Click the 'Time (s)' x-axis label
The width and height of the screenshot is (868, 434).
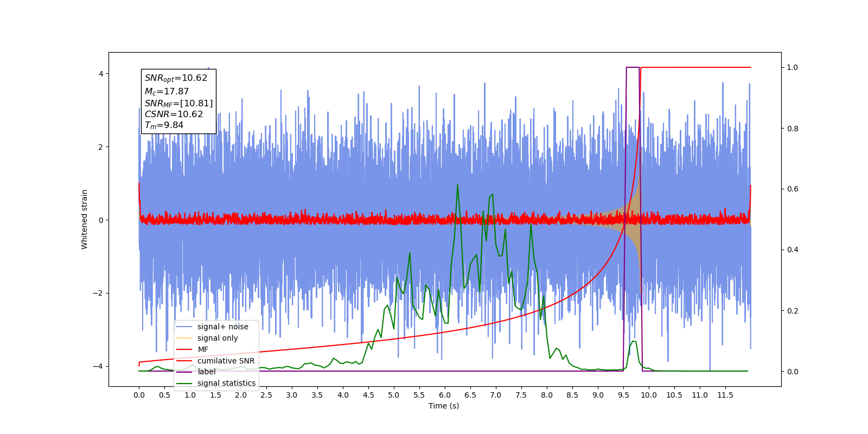click(444, 406)
